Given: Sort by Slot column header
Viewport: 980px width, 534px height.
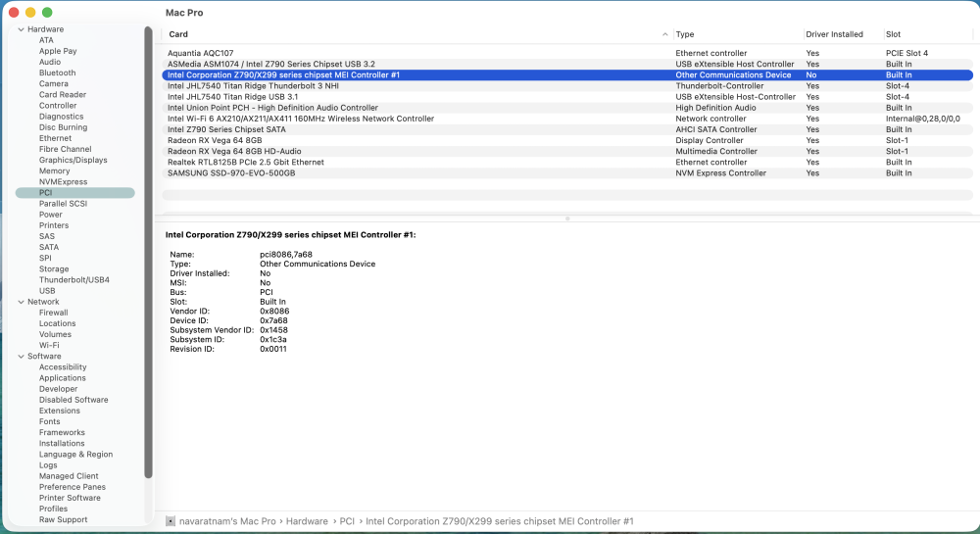Looking at the screenshot, I should [893, 34].
